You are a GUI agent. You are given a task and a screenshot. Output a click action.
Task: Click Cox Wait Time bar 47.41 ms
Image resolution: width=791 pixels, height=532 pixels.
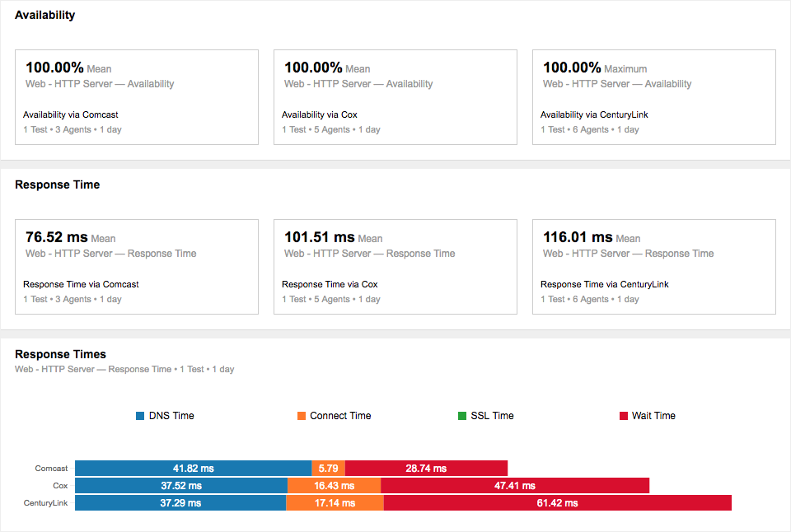(x=514, y=486)
